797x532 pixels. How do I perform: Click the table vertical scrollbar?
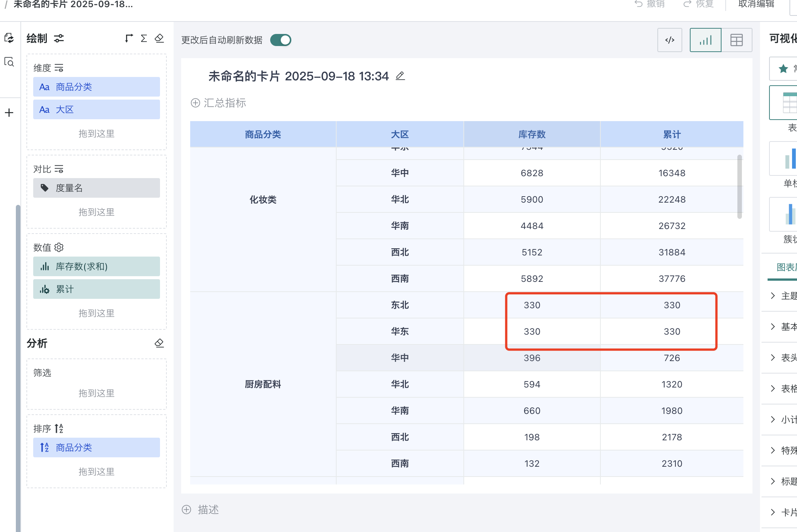coord(740,187)
